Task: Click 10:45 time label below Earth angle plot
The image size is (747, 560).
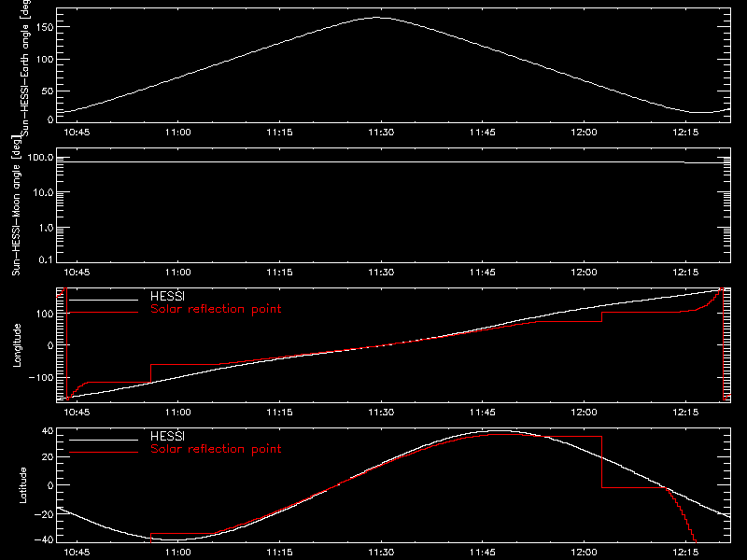Action: click(77, 133)
